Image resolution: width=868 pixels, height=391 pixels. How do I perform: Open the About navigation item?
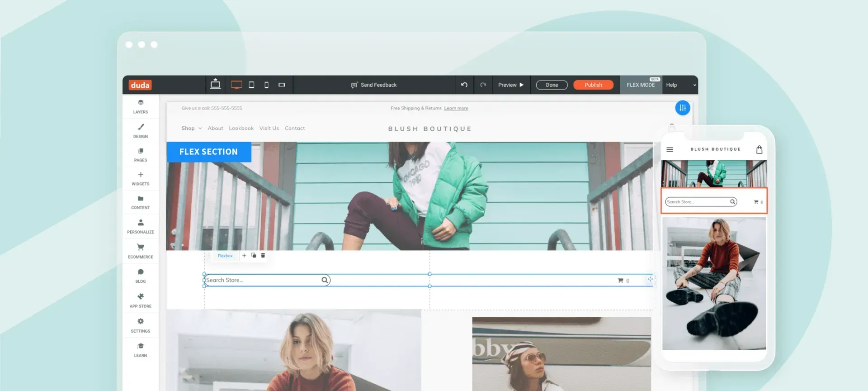click(x=216, y=129)
